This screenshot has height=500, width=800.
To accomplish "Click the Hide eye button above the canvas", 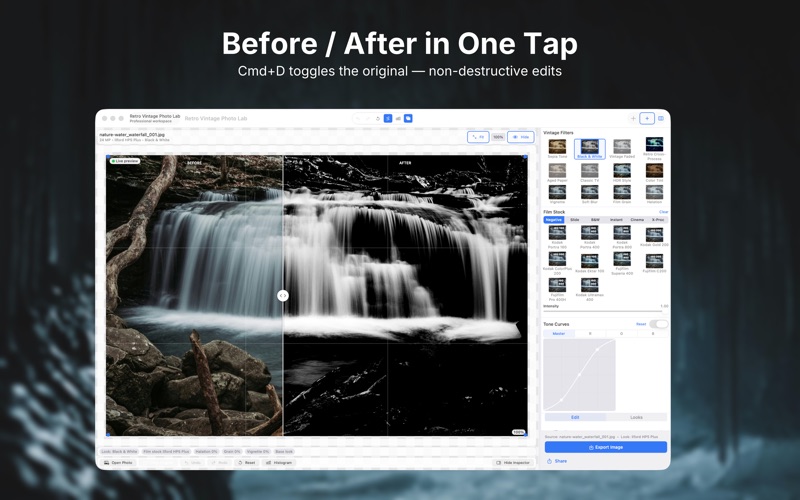I will coord(520,137).
